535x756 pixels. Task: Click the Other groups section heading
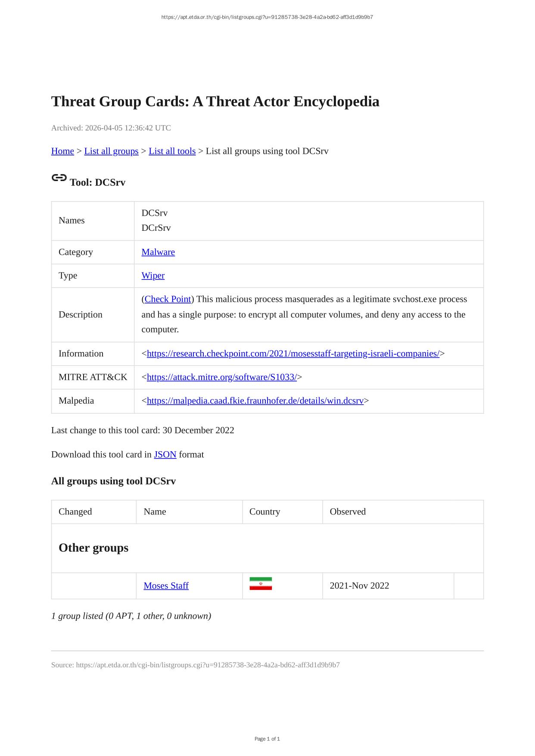point(93,548)
